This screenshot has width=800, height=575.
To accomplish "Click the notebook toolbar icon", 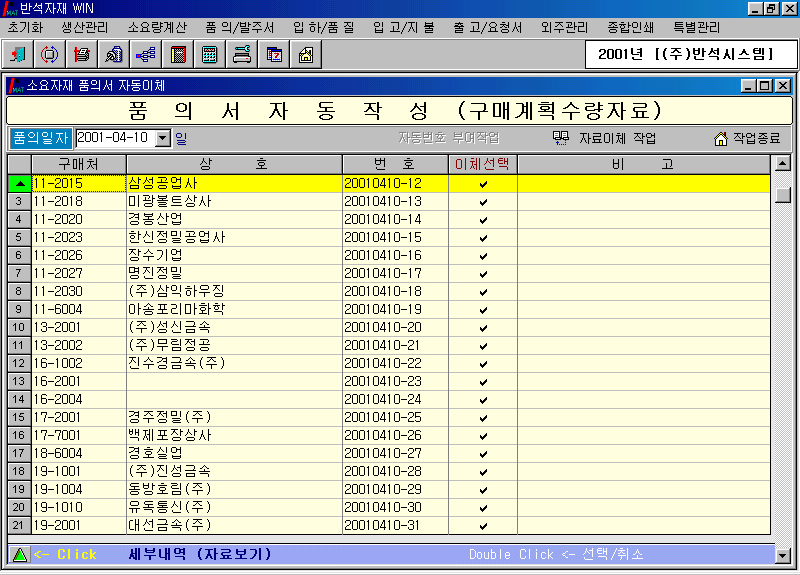I will click(x=178, y=54).
